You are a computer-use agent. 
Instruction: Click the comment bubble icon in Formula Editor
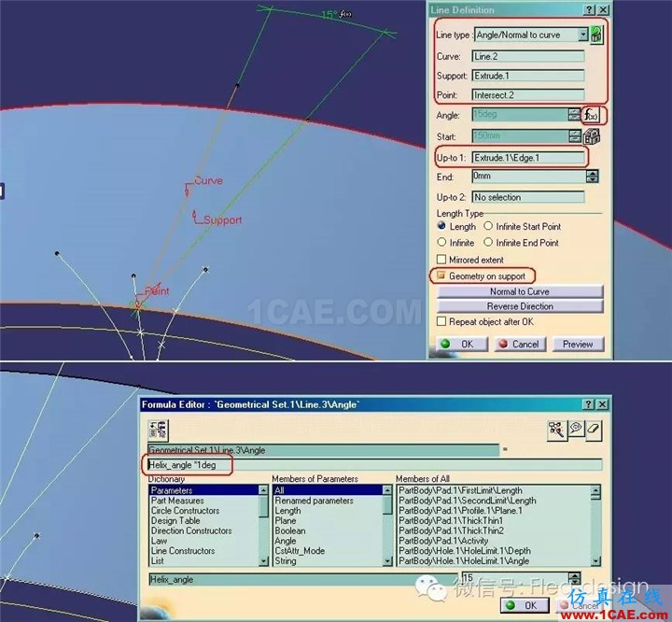(576, 429)
